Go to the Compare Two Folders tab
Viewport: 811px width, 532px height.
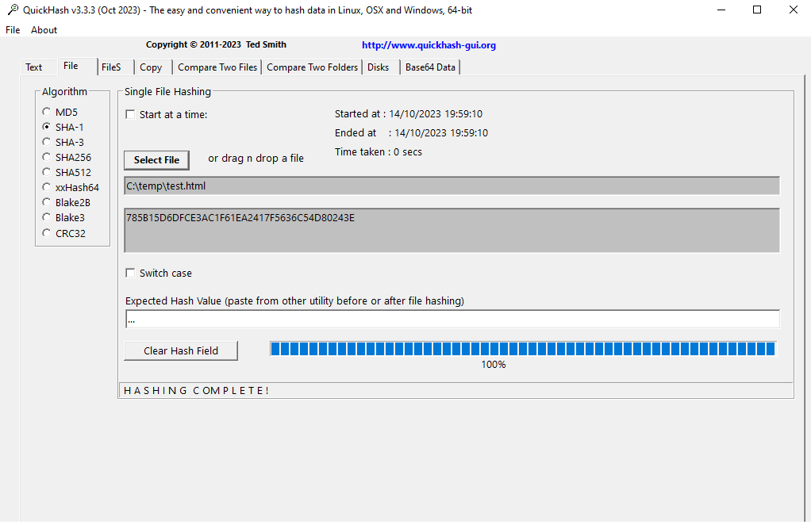pyautogui.click(x=312, y=67)
